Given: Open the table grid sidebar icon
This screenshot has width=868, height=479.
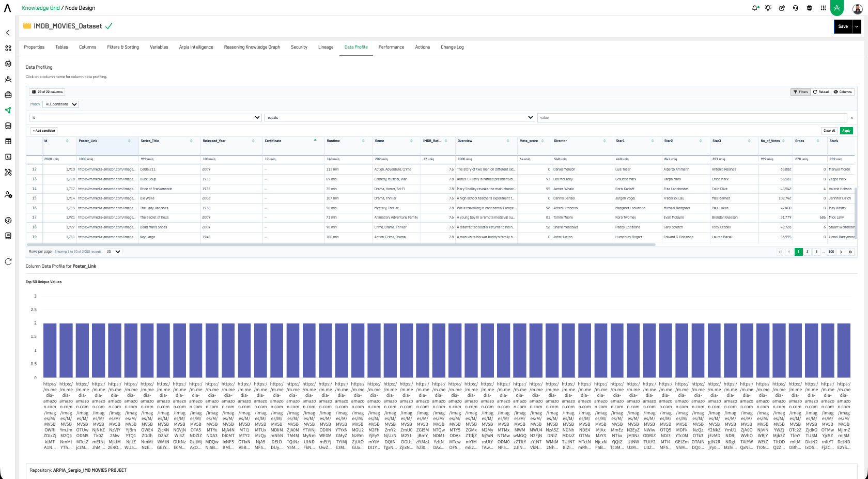Looking at the screenshot, I should tap(8, 141).
